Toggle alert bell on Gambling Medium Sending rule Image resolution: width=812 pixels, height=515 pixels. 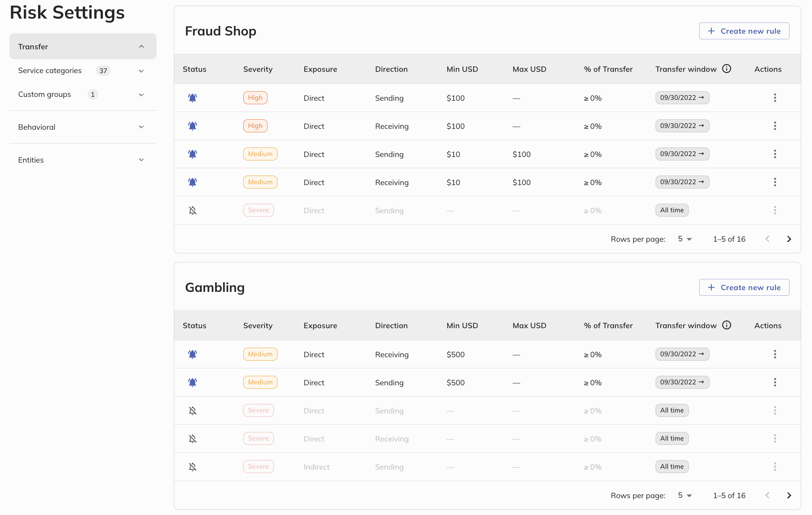(x=193, y=382)
